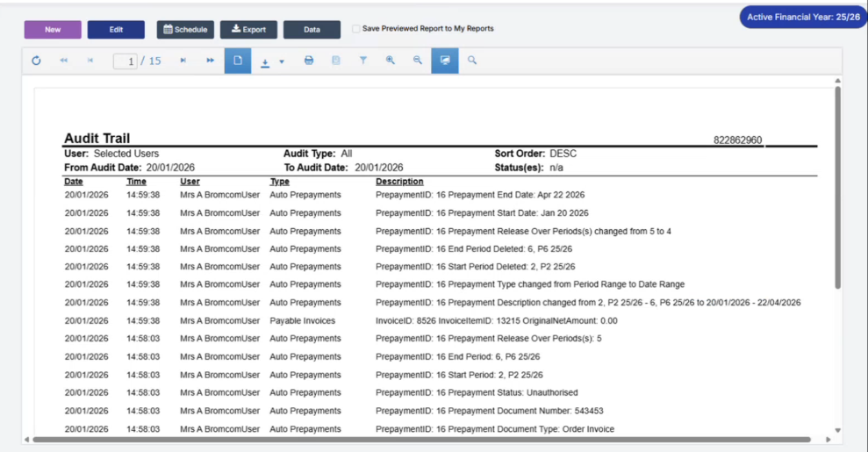Go to the next report page
The height and width of the screenshot is (452, 868).
(183, 61)
